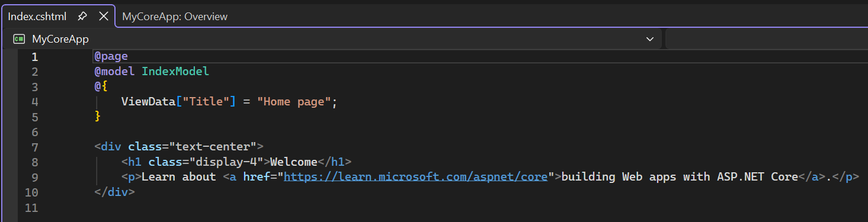Click the words "Learn about" in paragraph
The width and height of the screenshot is (868, 222).
click(x=179, y=176)
